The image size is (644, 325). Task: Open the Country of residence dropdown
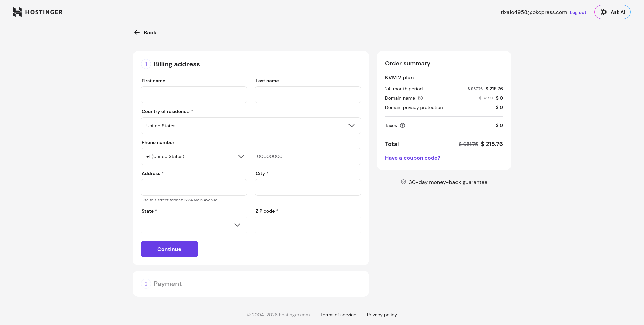pos(251,126)
